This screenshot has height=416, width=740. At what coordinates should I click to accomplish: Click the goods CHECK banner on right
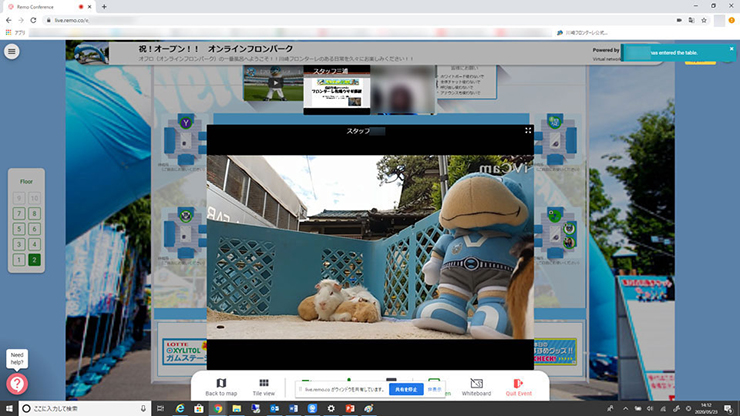click(x=555, y=352)
